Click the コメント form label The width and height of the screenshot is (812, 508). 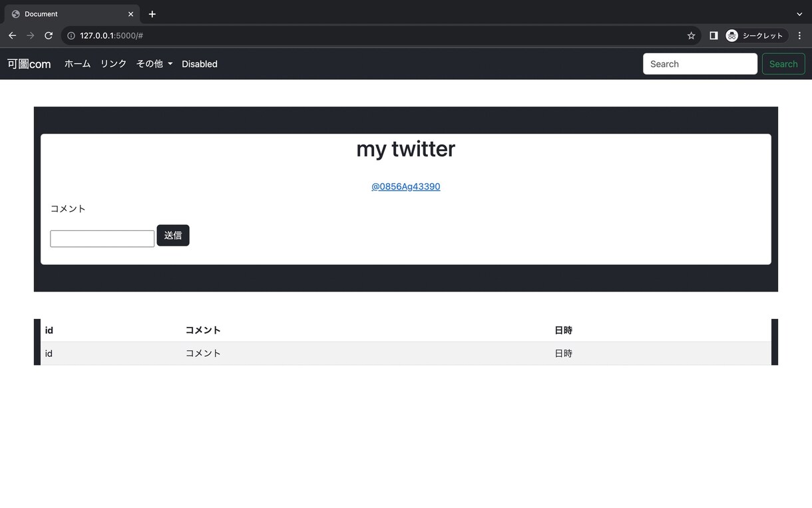tap(68, 208)
